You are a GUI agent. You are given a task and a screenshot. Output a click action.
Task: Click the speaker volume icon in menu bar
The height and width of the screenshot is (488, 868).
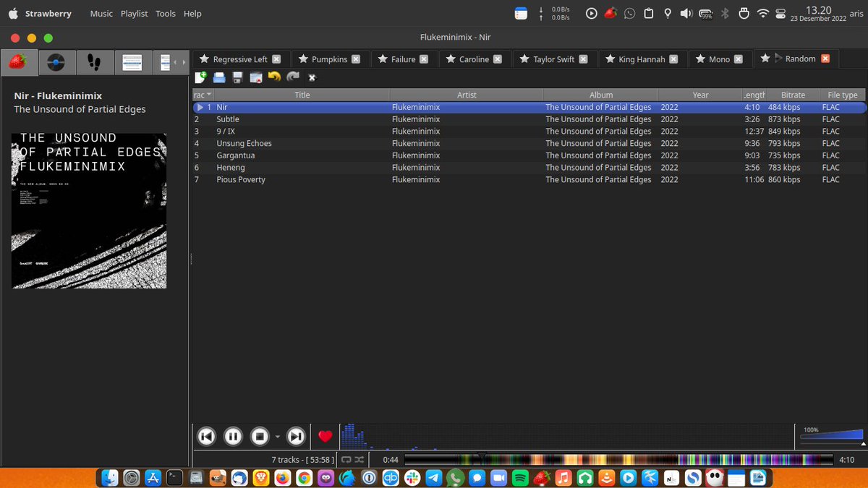(x=686, y=13)
